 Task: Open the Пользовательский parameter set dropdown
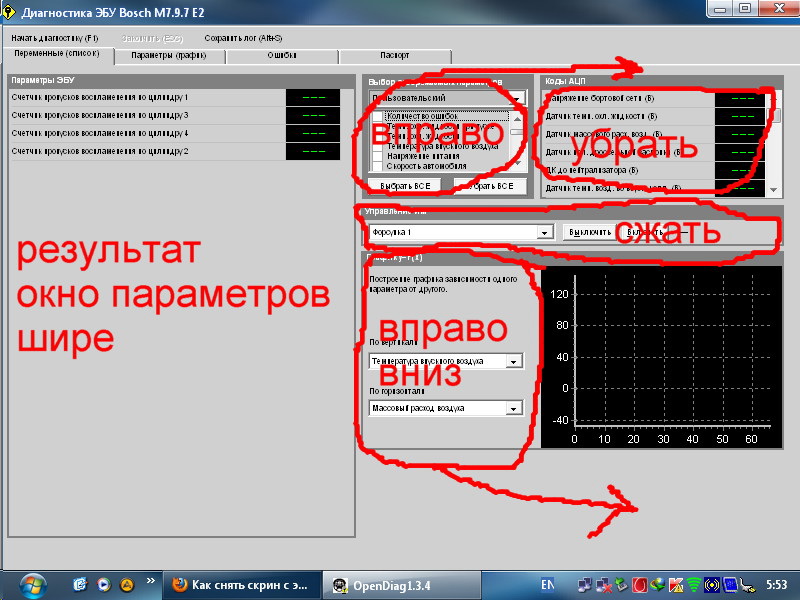[x=447, y=98]
